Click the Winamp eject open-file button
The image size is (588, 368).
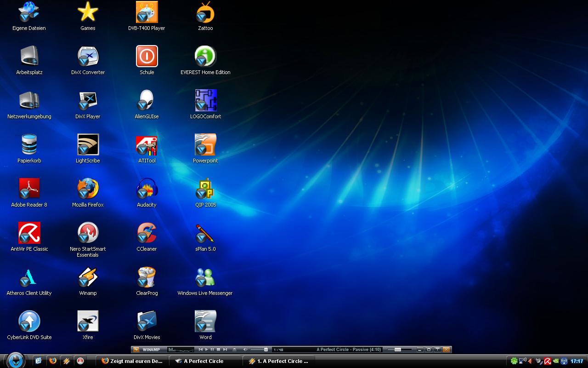click(x=234, y=350)
